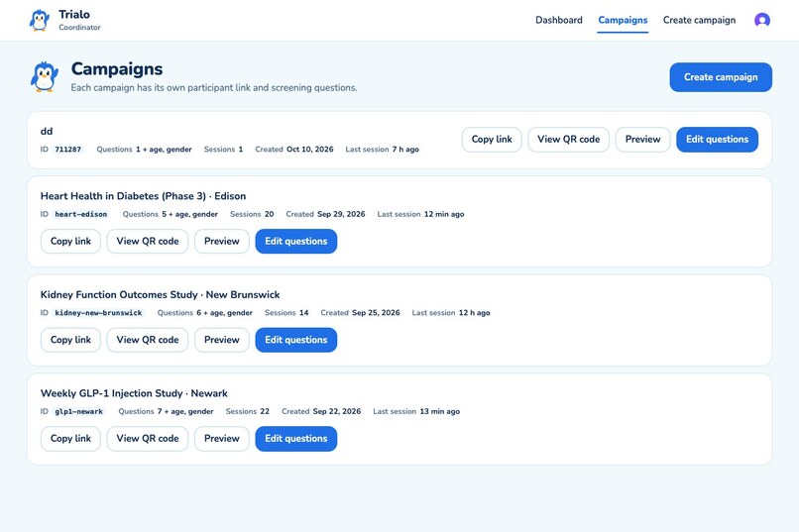Click the '7 + age, gender' questions value

tap(185, 412)
